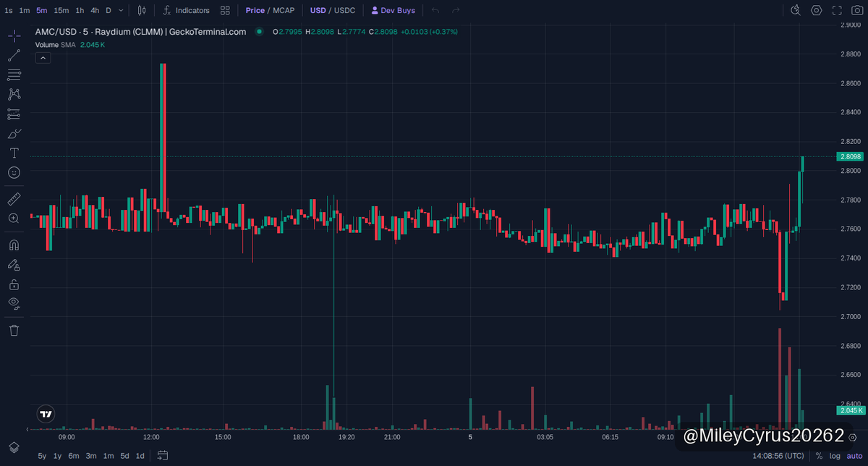Toggle percent scale mode
The width and height of the screenshot is (868, 466).
pyautogui.click(x=819, y=456)
